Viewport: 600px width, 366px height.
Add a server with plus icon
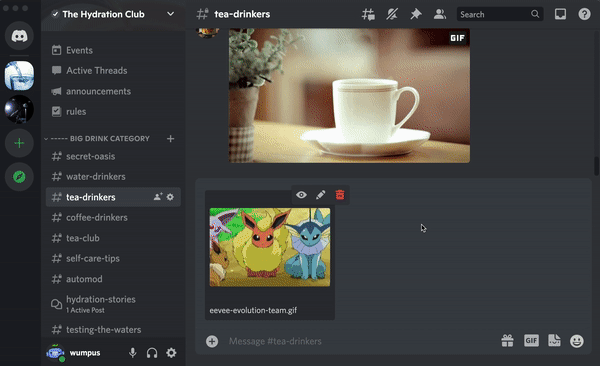(19, 143)
